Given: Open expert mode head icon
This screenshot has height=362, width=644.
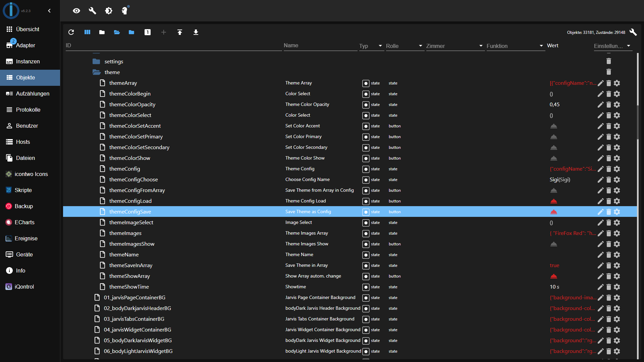Looking at the screenshot, I should tap(125, 11).
